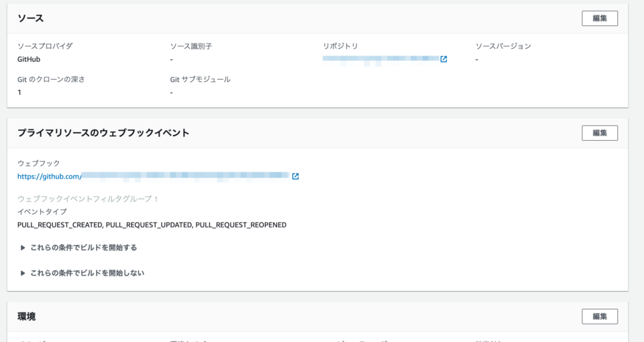Edit the webhook events section

[x=600, y=133]
